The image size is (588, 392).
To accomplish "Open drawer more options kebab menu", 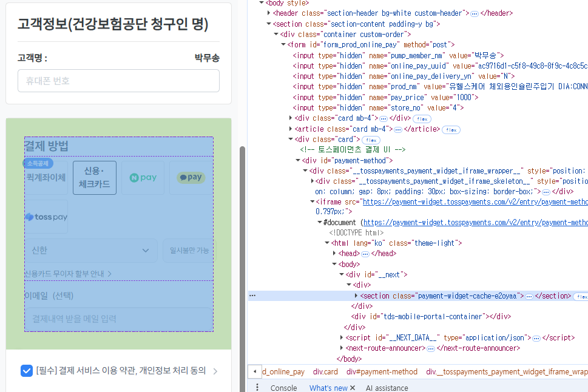I will (x=257, y=388).
